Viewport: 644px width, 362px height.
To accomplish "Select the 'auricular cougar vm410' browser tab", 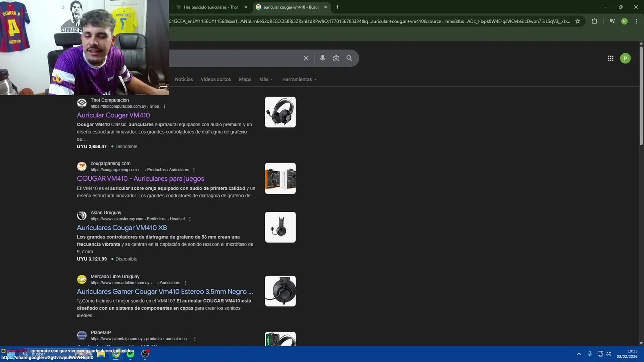I will point(291,7).
